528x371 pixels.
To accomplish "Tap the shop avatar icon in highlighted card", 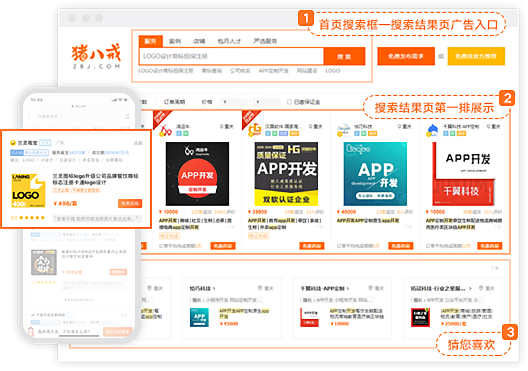I will (13, 143).
